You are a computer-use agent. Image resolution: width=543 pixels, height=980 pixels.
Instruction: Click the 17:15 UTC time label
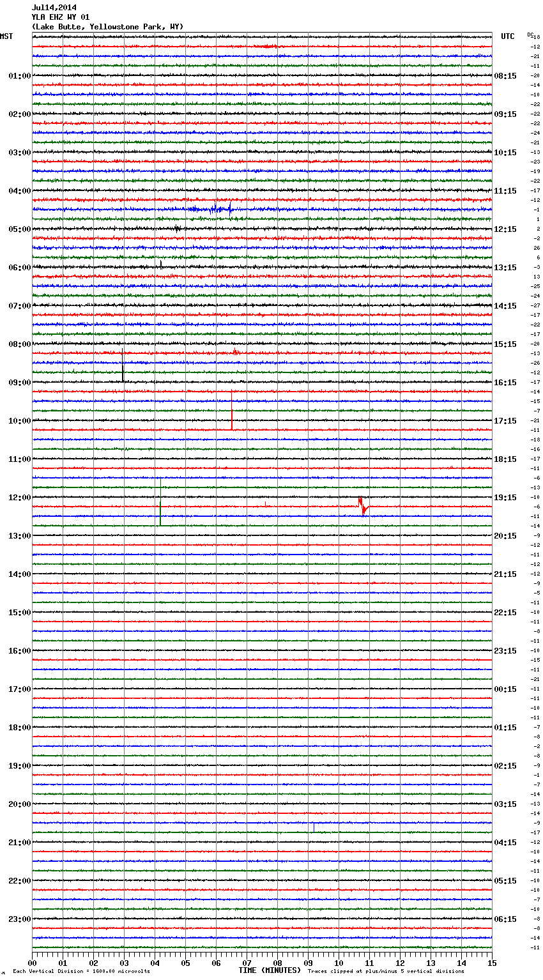coord(505,421)
